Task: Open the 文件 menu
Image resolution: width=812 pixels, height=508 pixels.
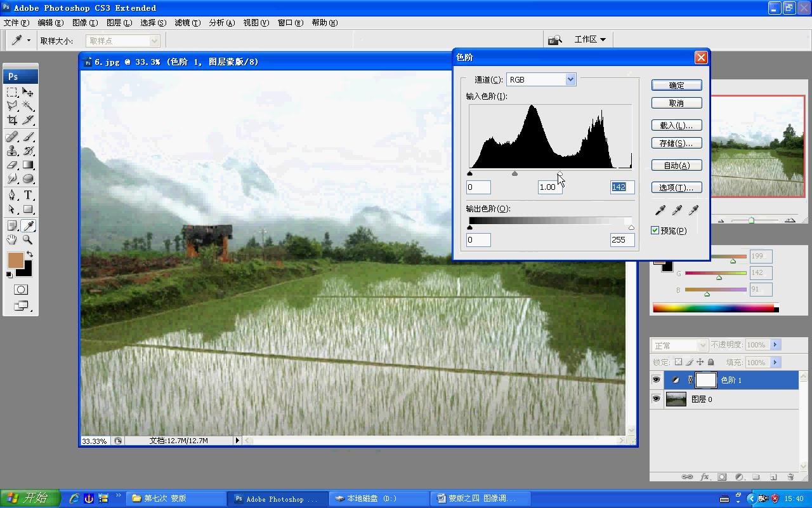Action: [x=16, y=22]
